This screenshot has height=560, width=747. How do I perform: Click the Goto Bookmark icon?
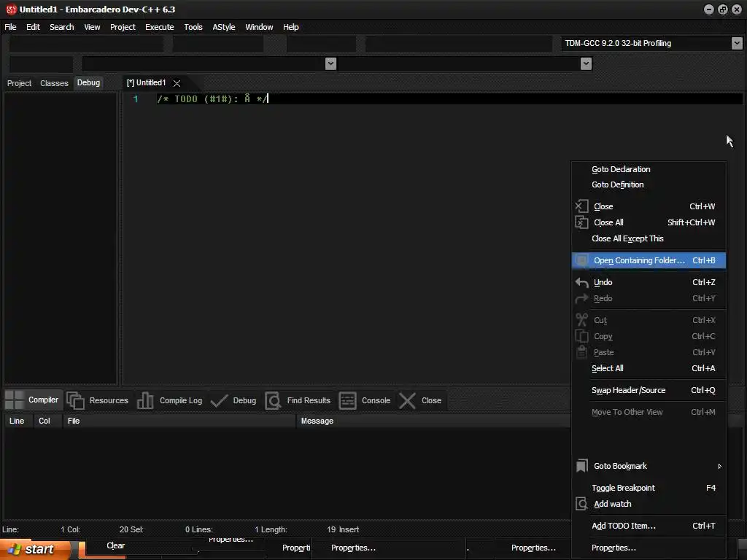tap(581, 466)
